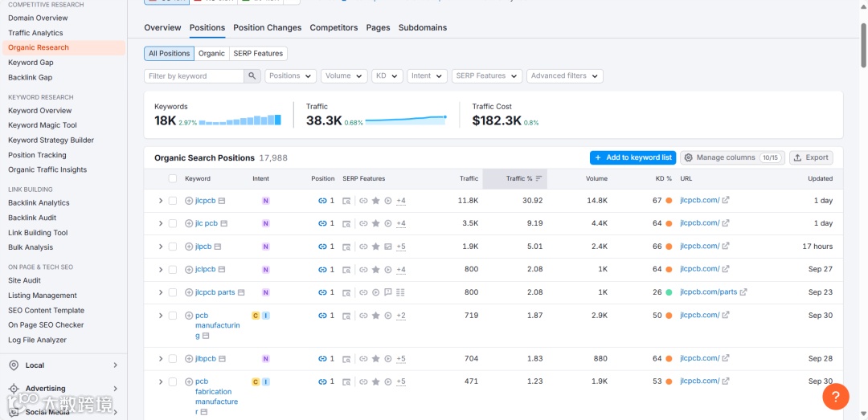
Task: Click the Traffic trend line chart
Action: [x=406, y=120]
